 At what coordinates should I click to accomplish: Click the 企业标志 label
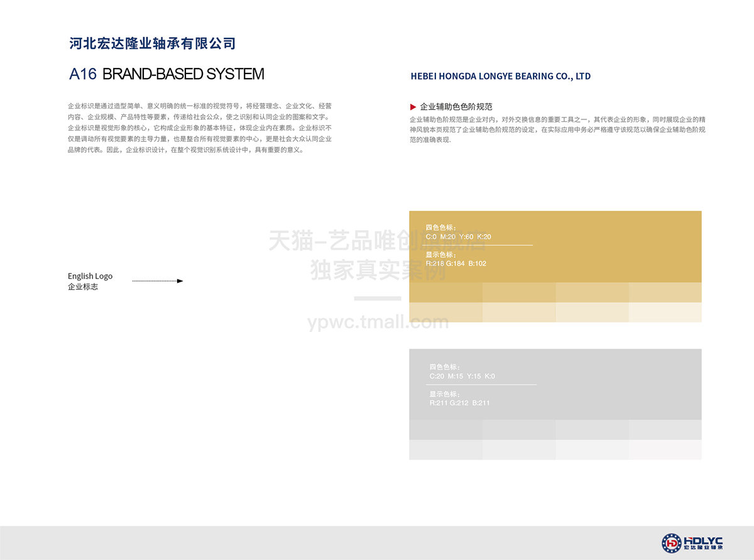[x=83, y=287]
